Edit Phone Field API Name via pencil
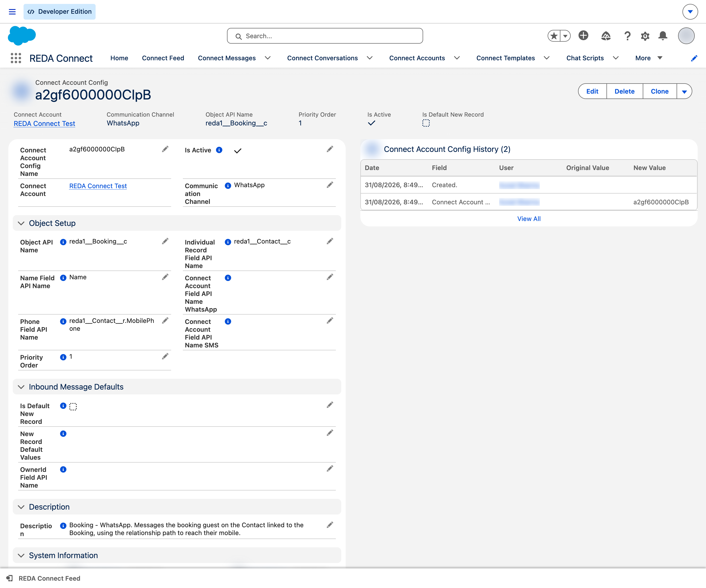The height and width of the screenshot is (588, 706). point(165,320)
